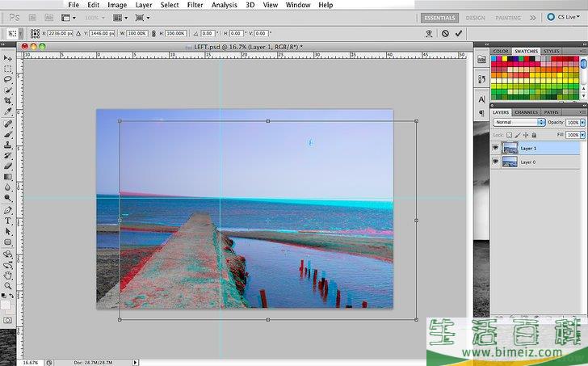Select the Zoom tool in toolbox
The height and width of the screenshot is (366, 588).
[x=8, y=285]
